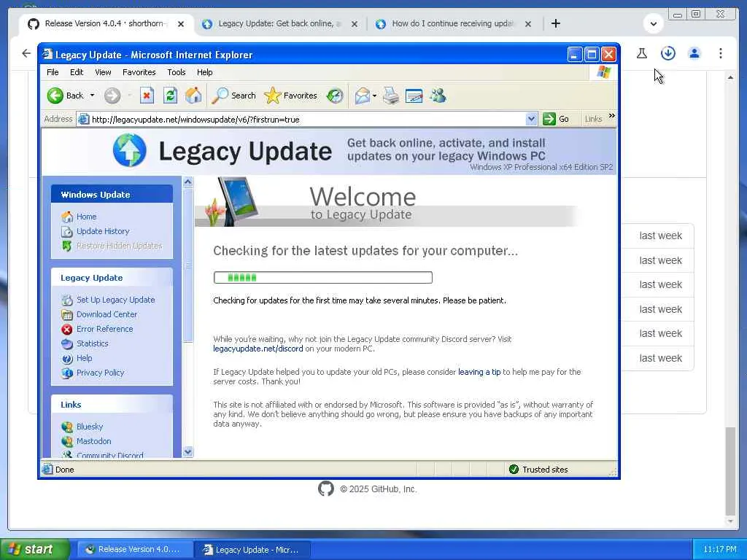Close the Legacy Update Chrome tab
The height and width of the screenshot is (560, 747).
pyautogui.click(x=355, y=24)
